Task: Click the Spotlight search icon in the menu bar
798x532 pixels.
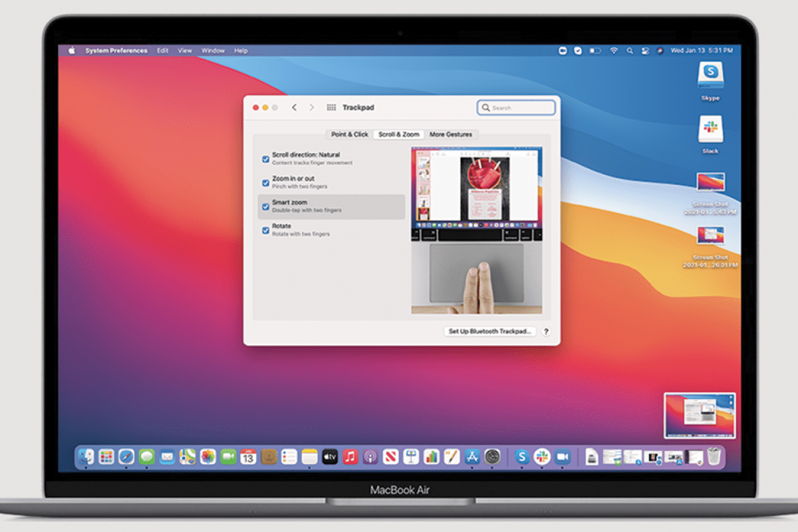Action: pos(630,50)
